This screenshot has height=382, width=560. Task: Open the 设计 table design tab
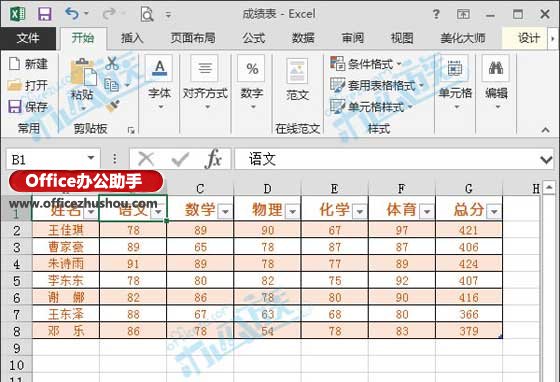pyautogui.click(x=529, y=38)
